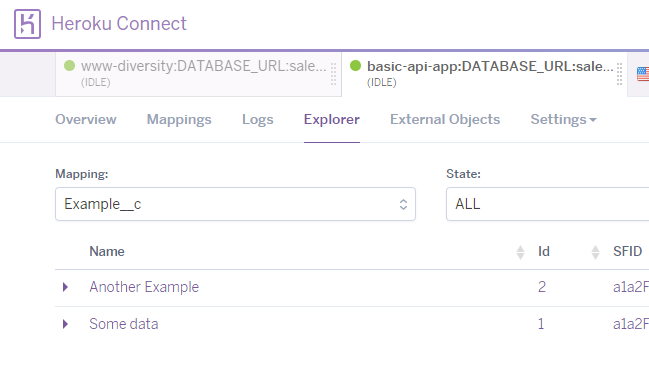Open the State ALL dropdown
This screenshot has width=649, height=370.
[x=547, y=204]
